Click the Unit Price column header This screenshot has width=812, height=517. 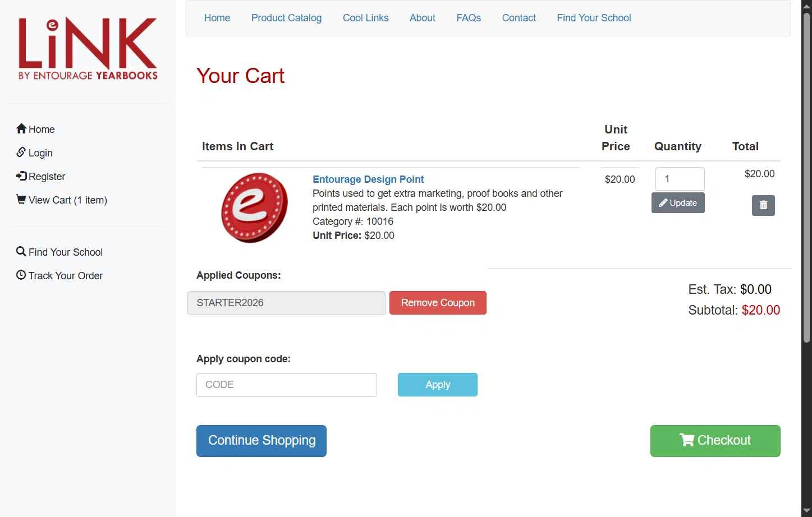coord(616,138)
